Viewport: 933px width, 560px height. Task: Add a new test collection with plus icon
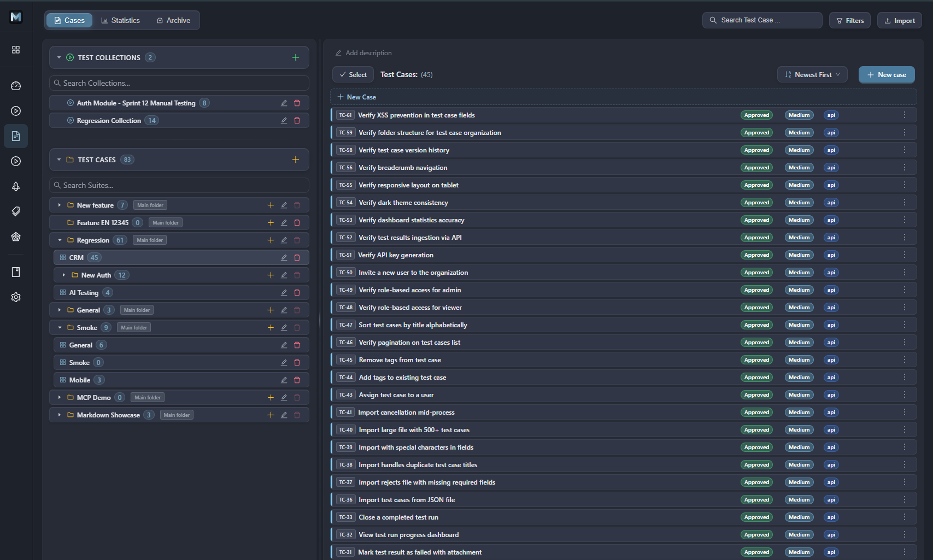click(296, 57)
